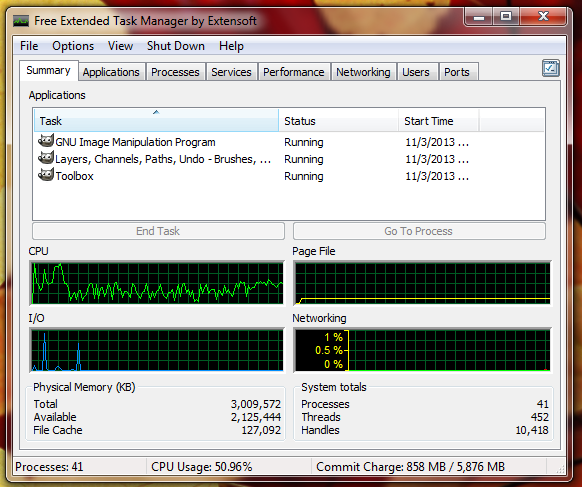
Task: Select the Toolbox task row
Action: pos(289,176)
